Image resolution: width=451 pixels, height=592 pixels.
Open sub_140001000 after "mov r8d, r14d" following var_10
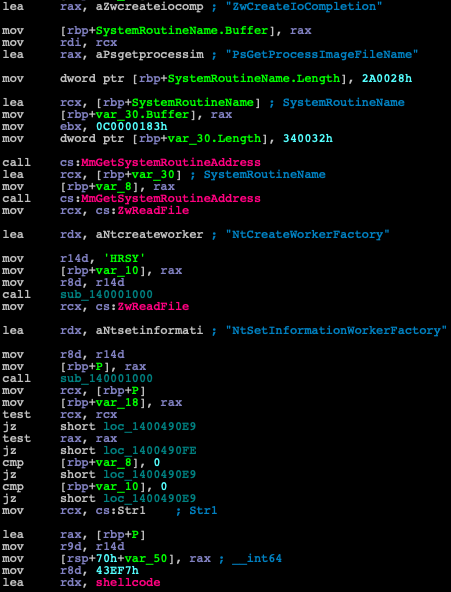pos(106,294)
